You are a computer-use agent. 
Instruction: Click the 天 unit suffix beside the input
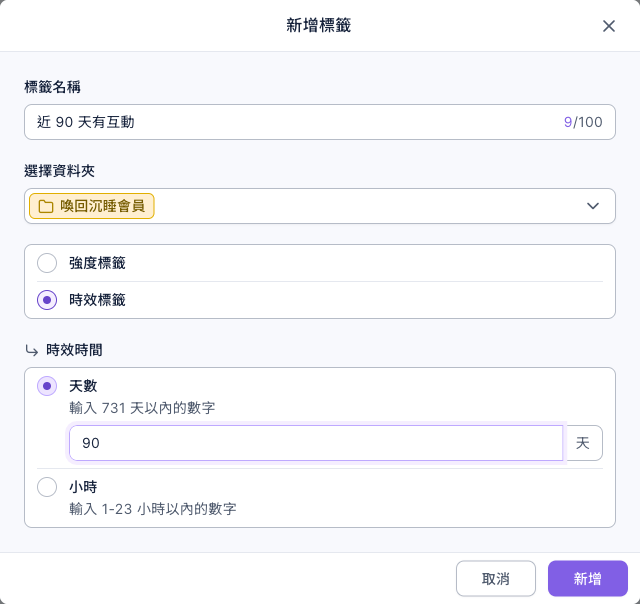(x=582, y=443)
